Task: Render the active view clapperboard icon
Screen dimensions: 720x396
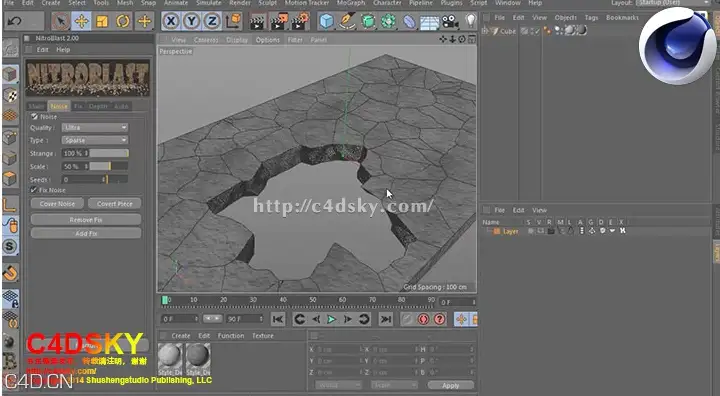Action: (258, 22)
